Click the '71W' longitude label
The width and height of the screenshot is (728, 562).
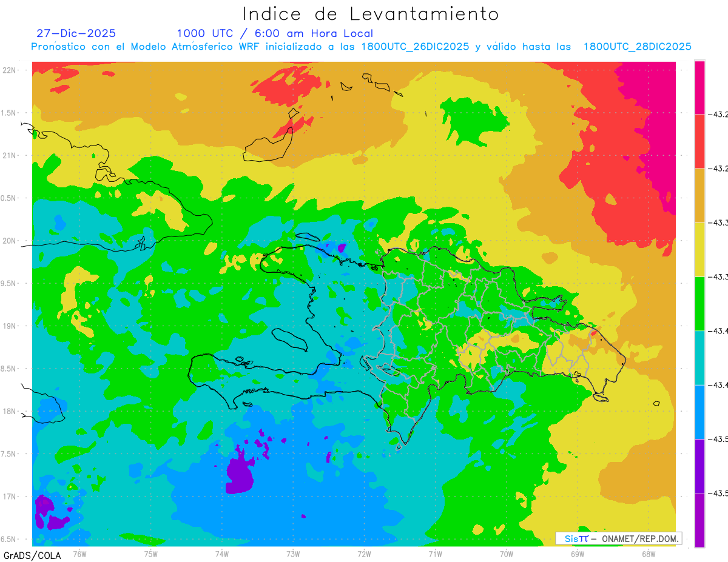click(435, 553)
